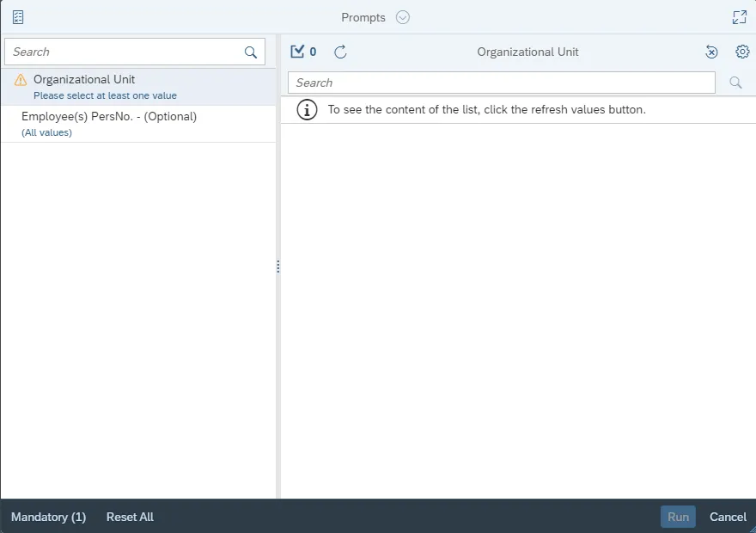Screen dimensions: 756x533
Task: Select the Employee(s) PersNo. optional prompt
Action: point(109,117)
